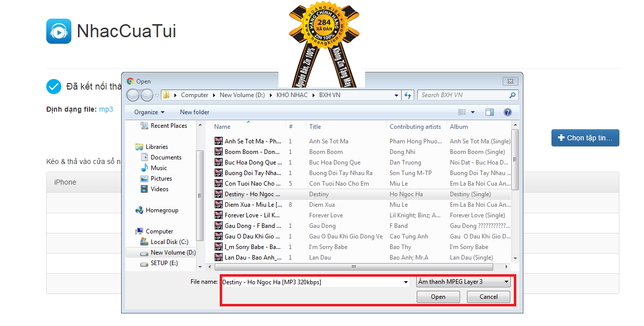Open the Organize dropdown menu
The width and height of the screenshot is (644, 326).
149,112
